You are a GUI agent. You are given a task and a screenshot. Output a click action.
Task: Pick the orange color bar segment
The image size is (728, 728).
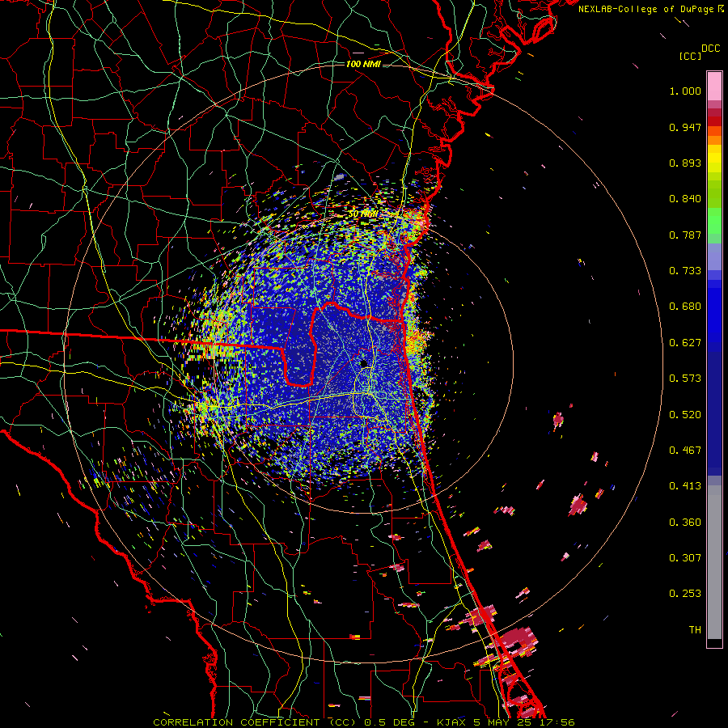(x=714, y=140)
